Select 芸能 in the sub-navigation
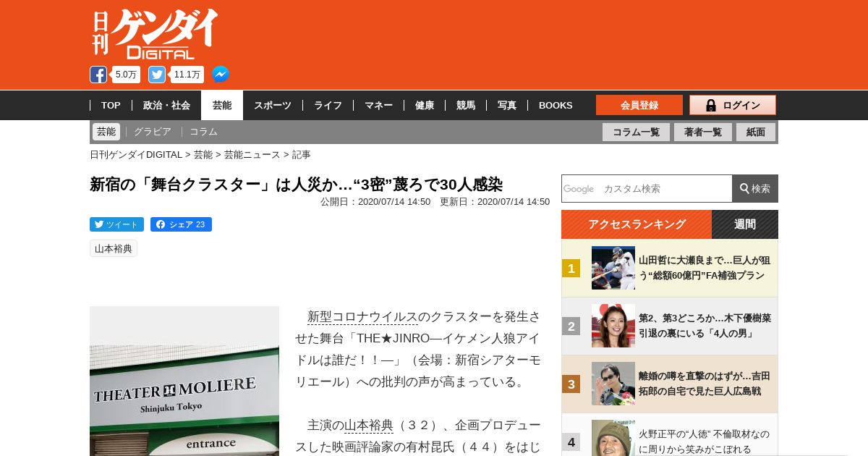This screenshot has height=456, width=868. click(x=106, y=132)
